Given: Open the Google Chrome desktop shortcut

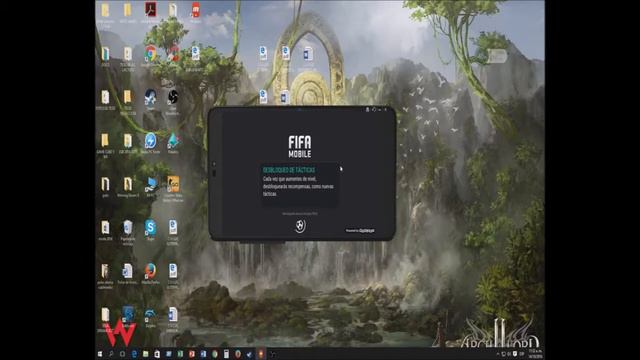Looking at the screenshot, I should click(150, 53).
